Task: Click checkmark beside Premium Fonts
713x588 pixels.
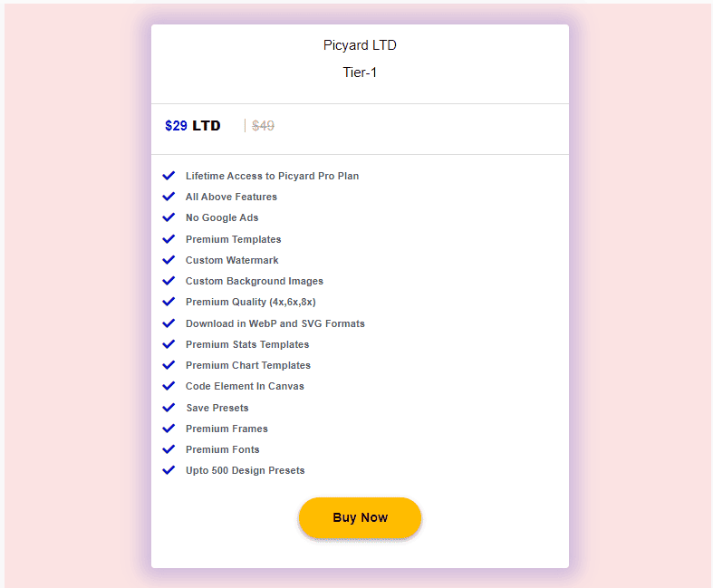Action: point(169,449)
